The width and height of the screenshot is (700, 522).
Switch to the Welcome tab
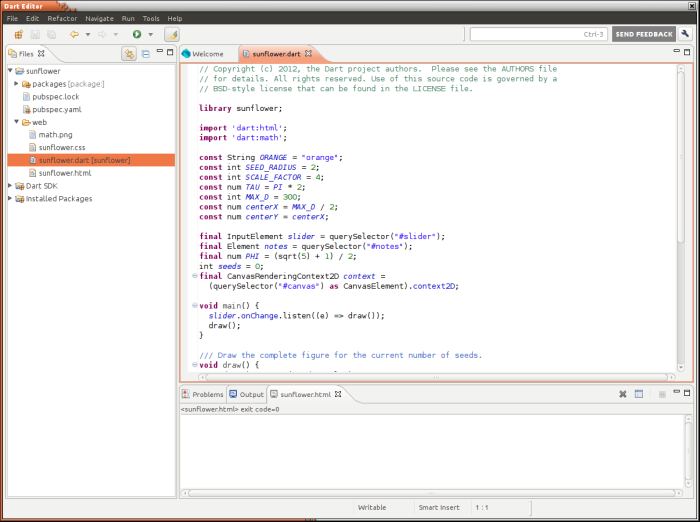coord(207,53)
